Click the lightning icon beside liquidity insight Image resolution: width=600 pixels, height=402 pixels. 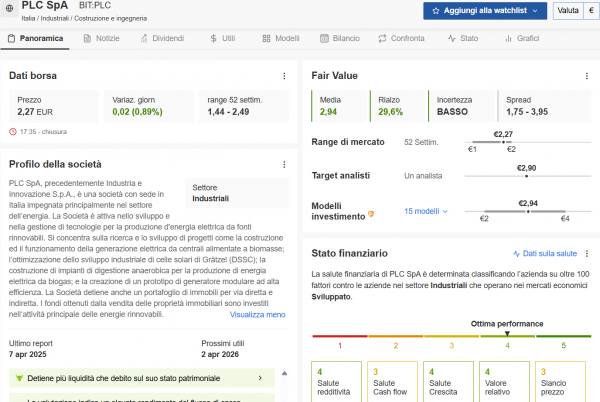[19, 379]
